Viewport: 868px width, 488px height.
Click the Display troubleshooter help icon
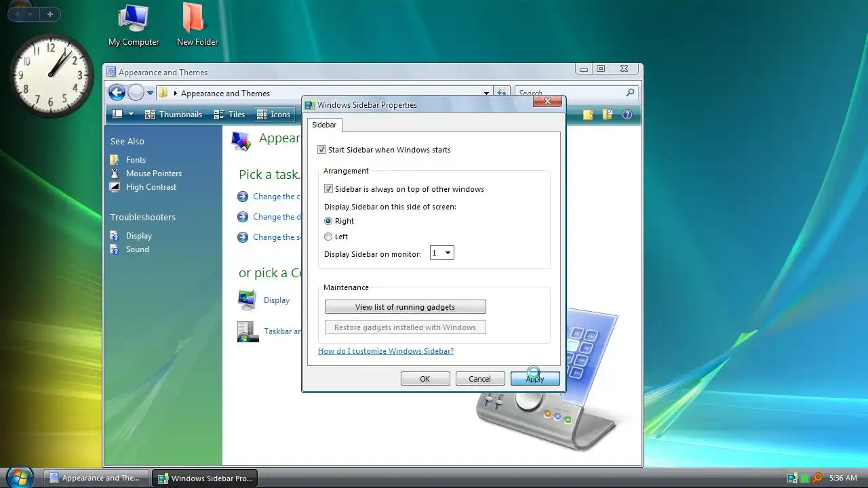pyautogui.click(x=115, y=236)
